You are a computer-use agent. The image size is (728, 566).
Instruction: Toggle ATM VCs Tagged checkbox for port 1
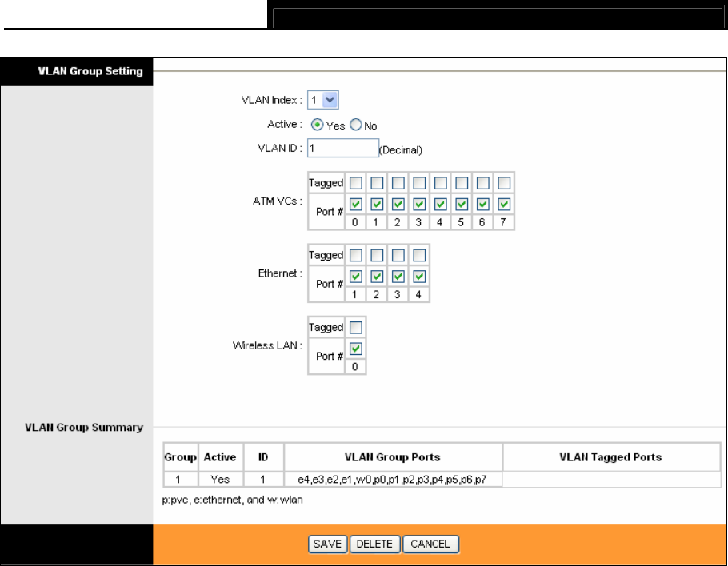pyautogui.click(x=377, y=183)
